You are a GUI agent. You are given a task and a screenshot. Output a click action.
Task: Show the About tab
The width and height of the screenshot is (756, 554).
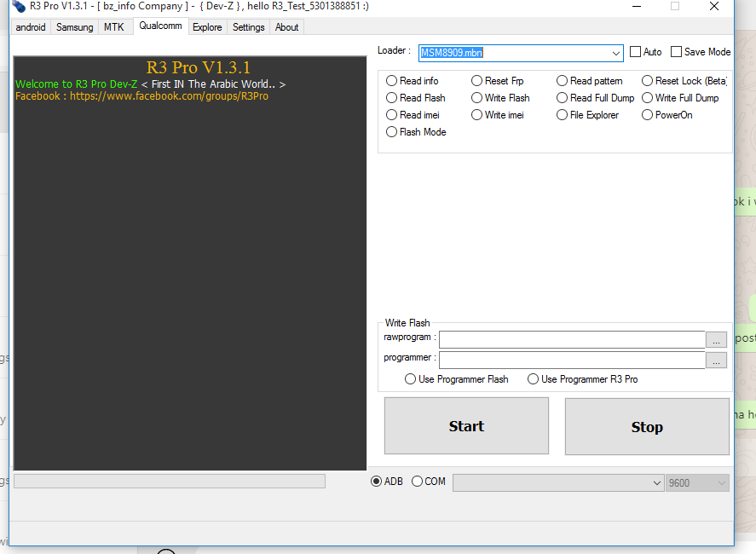[287, 27]
